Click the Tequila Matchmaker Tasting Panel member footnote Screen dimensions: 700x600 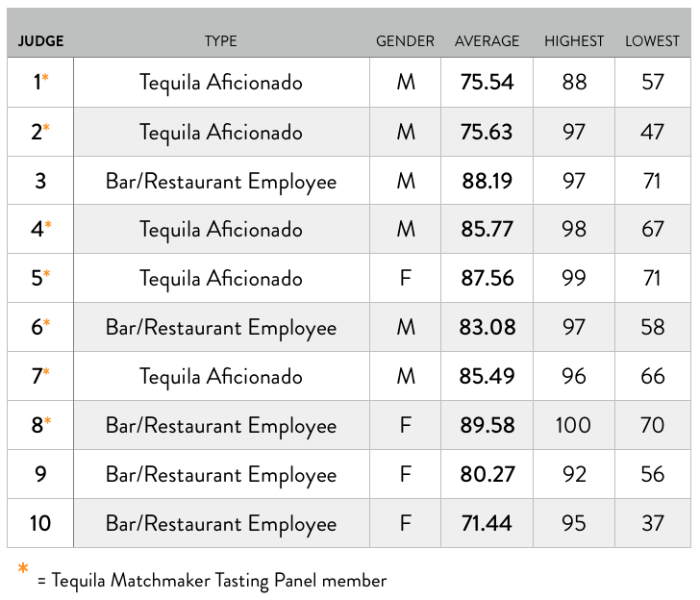tap(212, 581)
